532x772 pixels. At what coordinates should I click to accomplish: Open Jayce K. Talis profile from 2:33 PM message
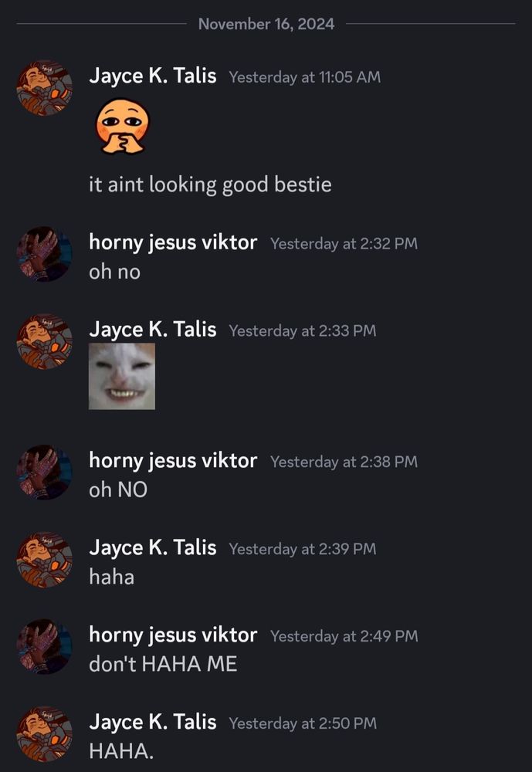tap(153, 330)
